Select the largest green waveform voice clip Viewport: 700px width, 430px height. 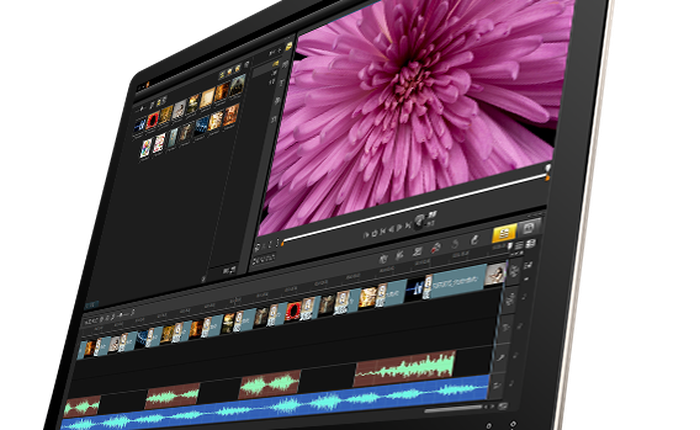point(405,368)
